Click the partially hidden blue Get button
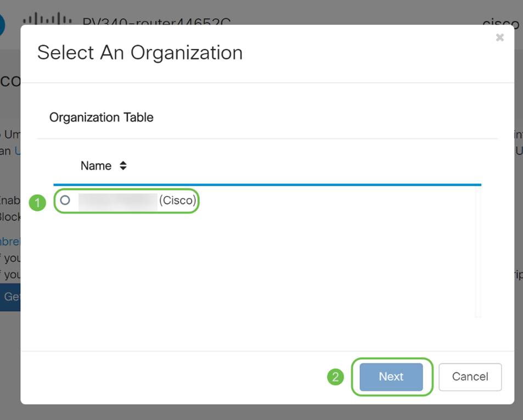The height and width of the screenshot is (420, 523). 10,296
